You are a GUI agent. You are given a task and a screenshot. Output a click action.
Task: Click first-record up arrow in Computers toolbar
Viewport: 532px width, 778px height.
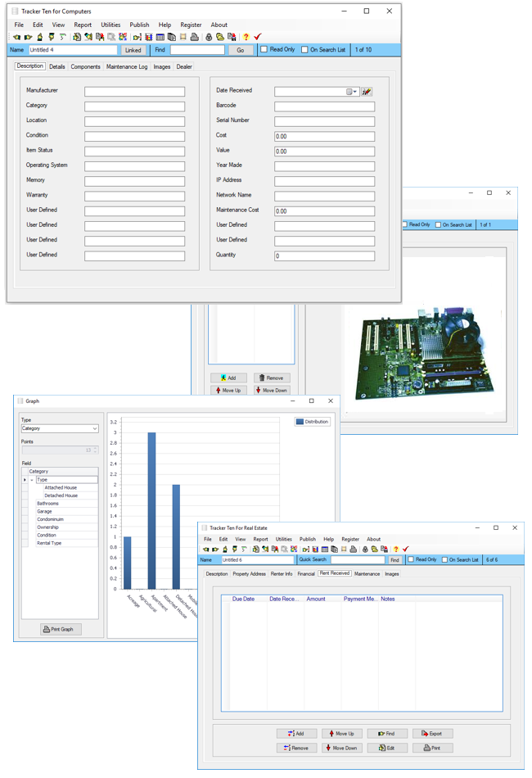pyautogui.click(x=39, y=37)
